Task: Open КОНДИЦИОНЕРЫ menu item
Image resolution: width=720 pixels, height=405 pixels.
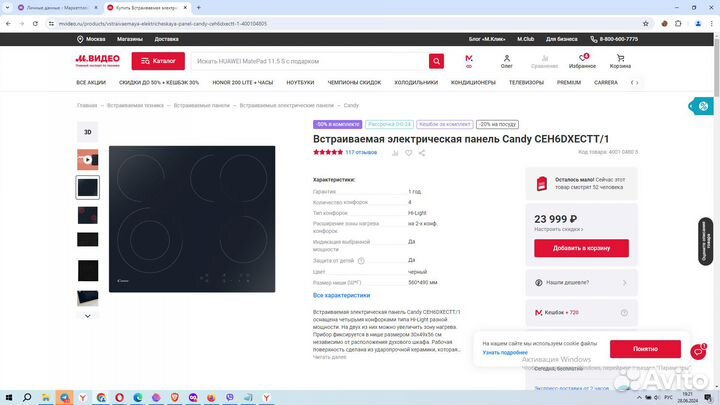Action: (473, 83)
